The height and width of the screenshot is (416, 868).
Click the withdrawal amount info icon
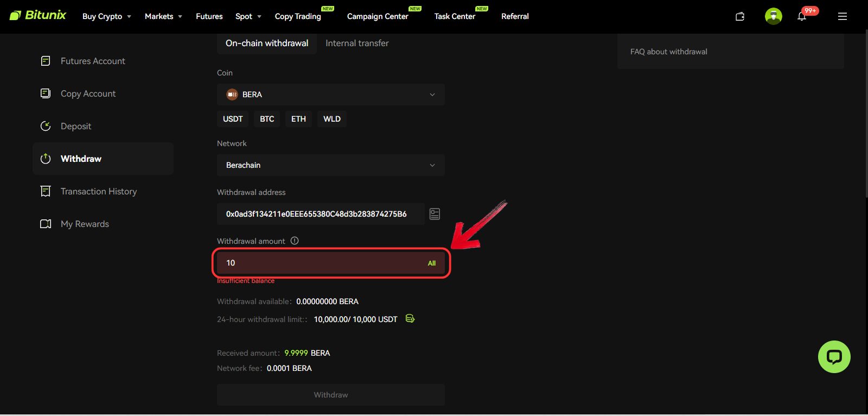tap(295, 241)
